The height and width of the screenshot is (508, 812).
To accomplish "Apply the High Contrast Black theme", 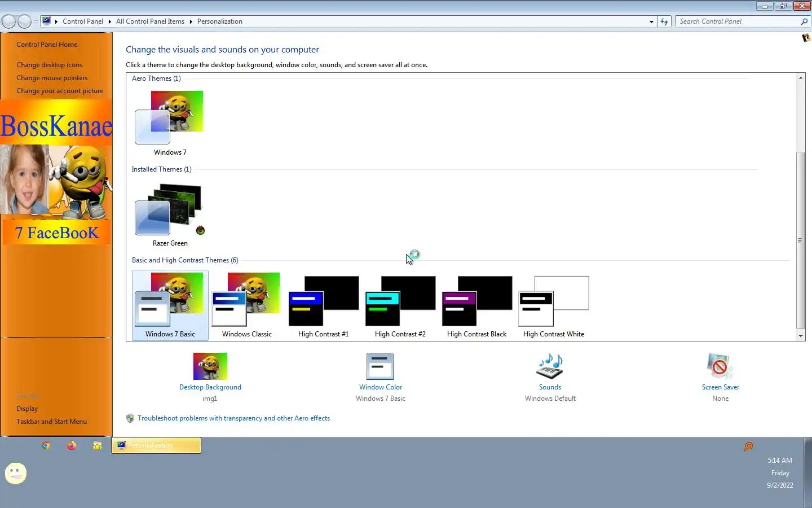I will (477, 305).
